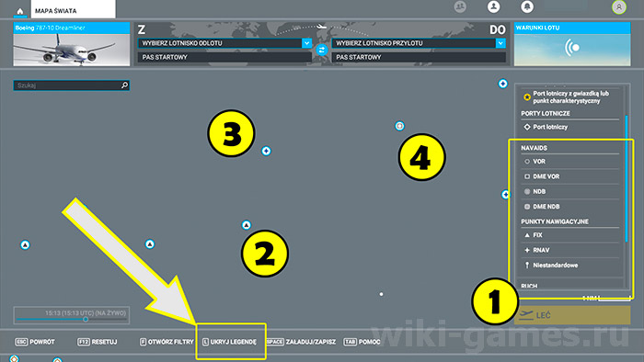The height and width of the screenshot is (362, 644).
Task: Open the MAPA ŚWIATA tab
Action: coord(73,9)
